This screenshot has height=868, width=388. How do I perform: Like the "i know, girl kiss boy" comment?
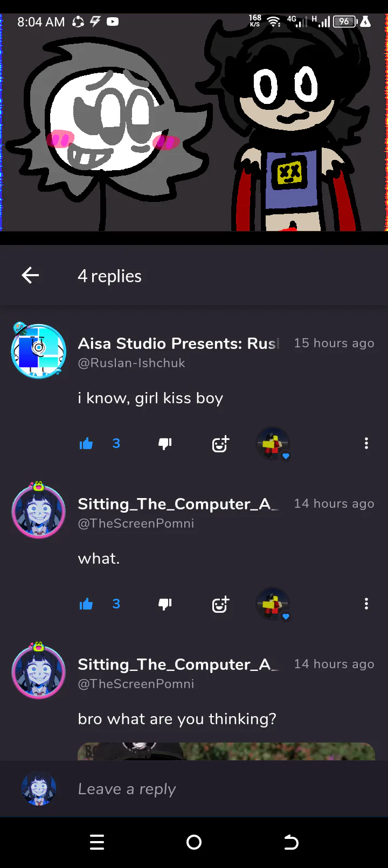[x=86, y=444]
